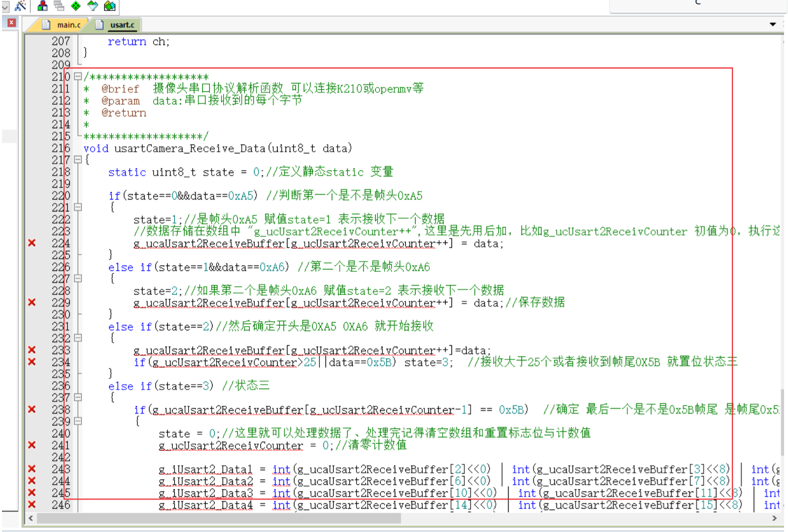The image size is (788, 532).
Task: Click the 'return' keyword on line 207
Action: pos(127,42)
